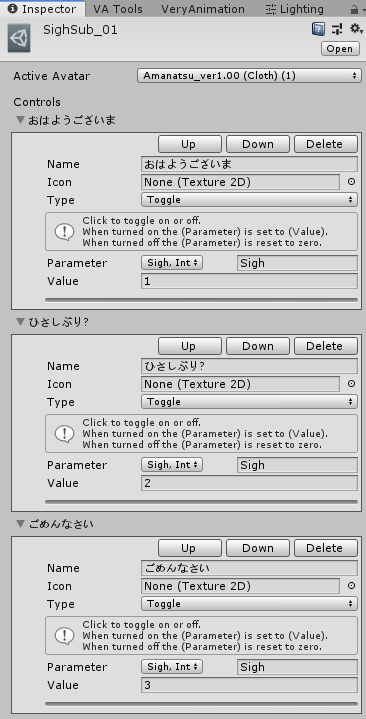Click the SighSub_01 asset title
Image resolution: width=366 pixels, height=719 pixels.
point(80,30)
